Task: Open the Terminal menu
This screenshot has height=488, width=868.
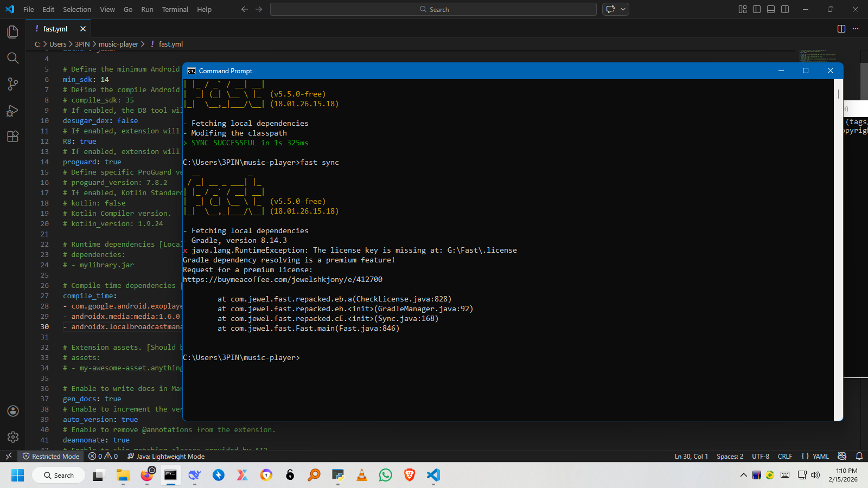Action: 175,9
